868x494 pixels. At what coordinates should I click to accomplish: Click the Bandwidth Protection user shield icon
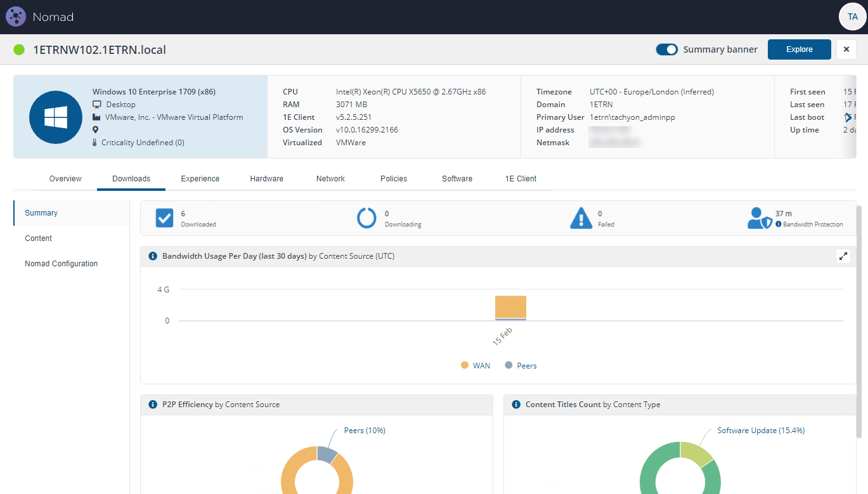[760, 218]
